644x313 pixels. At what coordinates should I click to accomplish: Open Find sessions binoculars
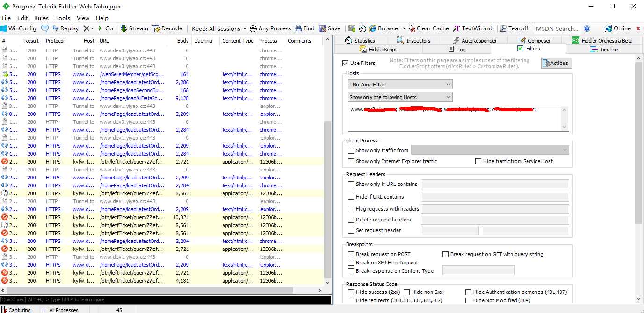[x=304, y=28]
